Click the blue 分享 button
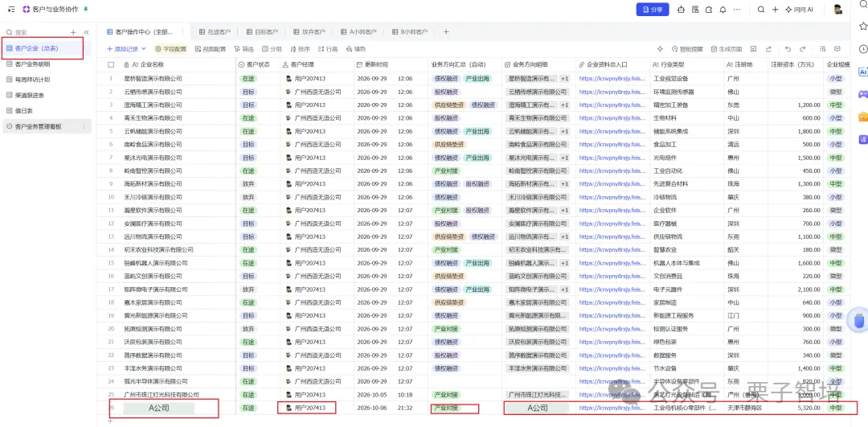Screen dimensions: 868x427 coord(653,10)
